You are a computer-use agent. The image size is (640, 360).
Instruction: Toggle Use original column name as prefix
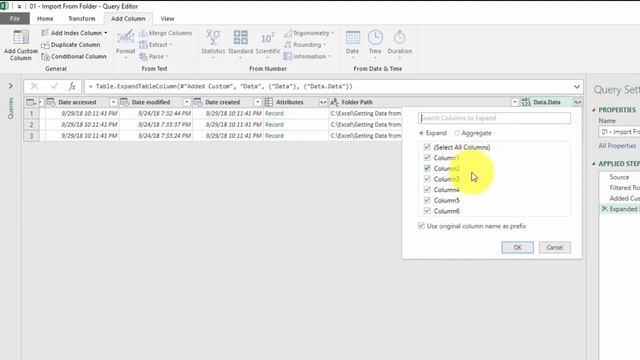tap(421, 226)
